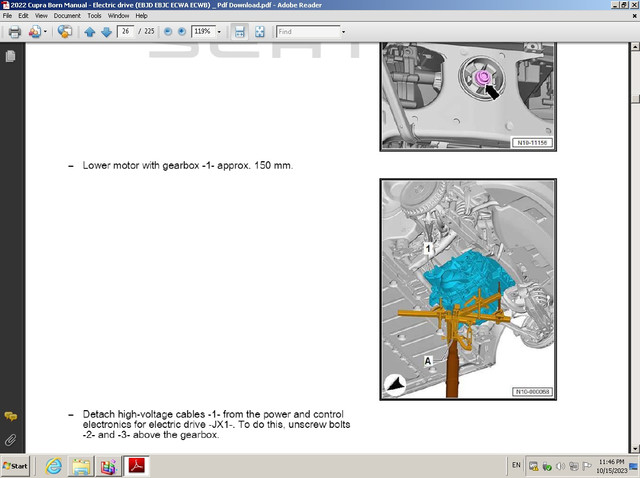Click text 'Detach high-voltage cables -1- from the power and control'

(213, 414)
